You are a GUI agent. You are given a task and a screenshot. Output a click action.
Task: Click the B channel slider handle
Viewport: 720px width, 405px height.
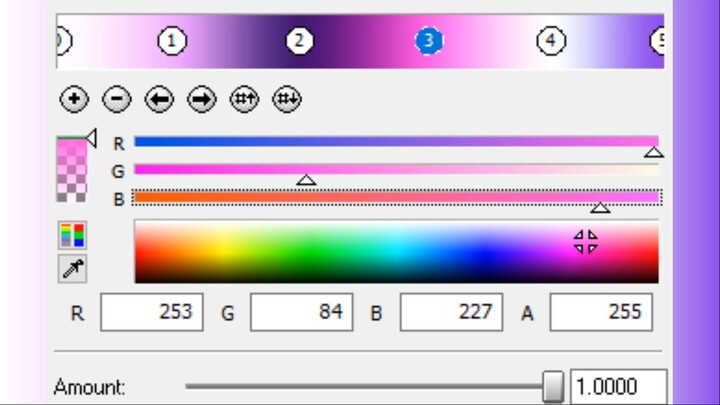[600, 207]
